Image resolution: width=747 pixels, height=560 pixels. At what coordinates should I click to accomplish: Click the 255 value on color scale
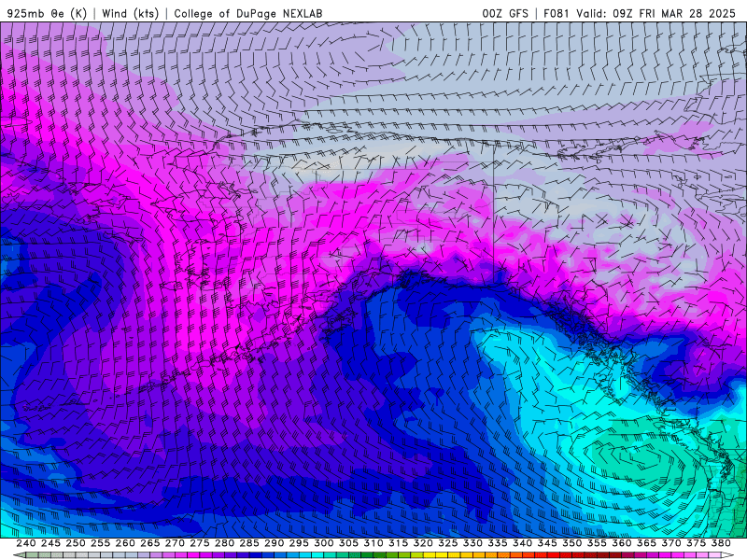100,543
